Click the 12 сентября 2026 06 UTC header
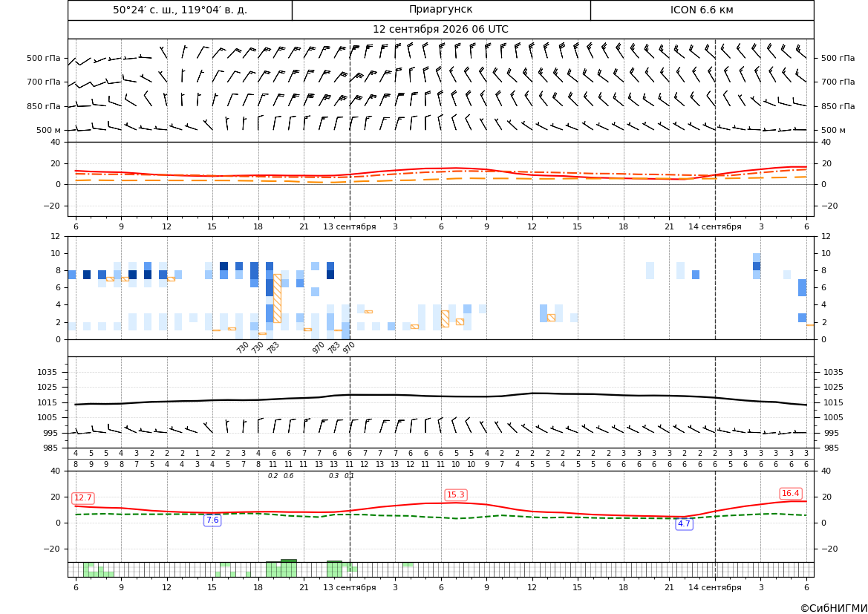 [440, 30]
